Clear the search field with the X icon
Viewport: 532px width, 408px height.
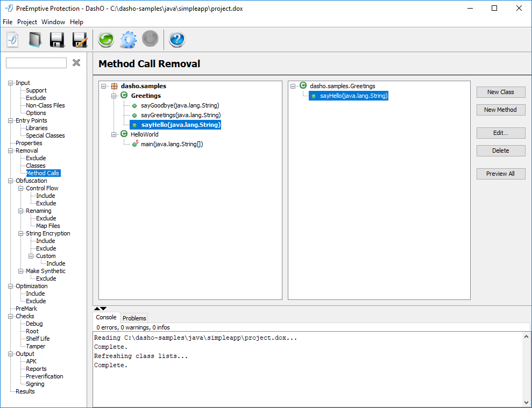pyautogui.click(x=76, y=63)
